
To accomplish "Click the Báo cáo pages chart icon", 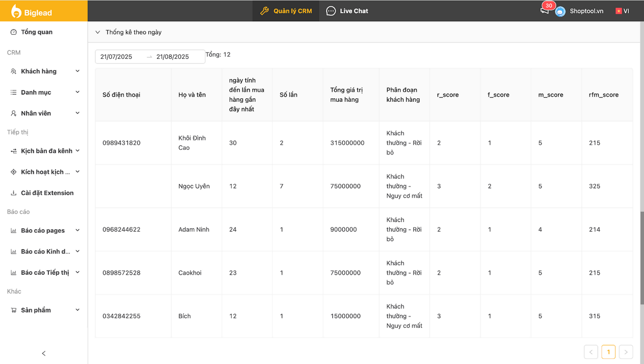I will pos(14,231).
